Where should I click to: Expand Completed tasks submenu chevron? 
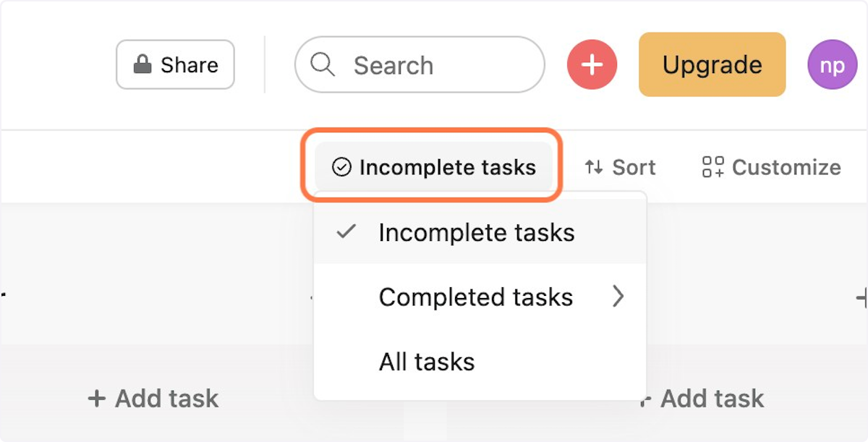pos(618,297)
